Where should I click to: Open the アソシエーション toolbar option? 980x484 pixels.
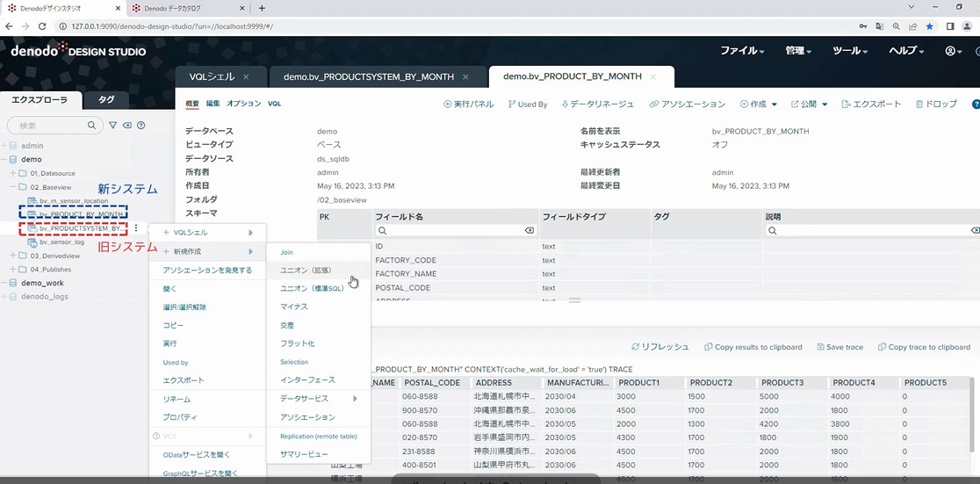pos(687,105)
